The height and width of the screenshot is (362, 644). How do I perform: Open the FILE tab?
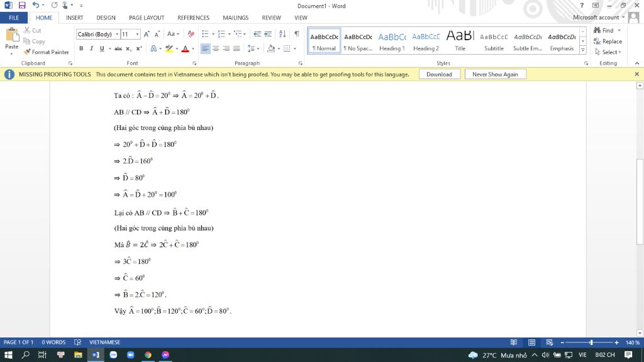pos(14,18)
